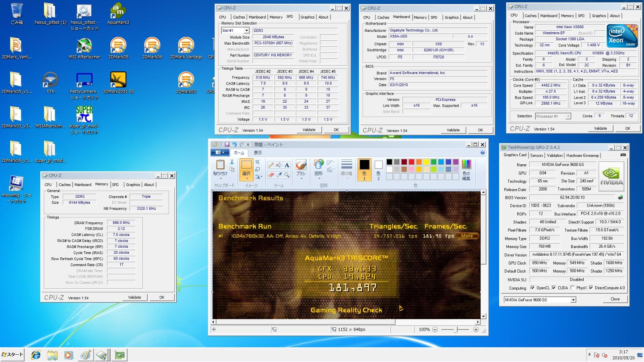Select the Magnifier tool in Paint
The height and width of the screenshot is (362, 644).
(287, 175)
